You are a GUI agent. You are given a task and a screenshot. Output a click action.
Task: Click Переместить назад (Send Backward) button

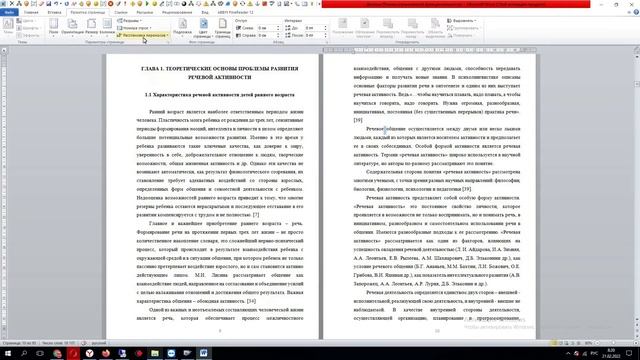click(413, 28)
